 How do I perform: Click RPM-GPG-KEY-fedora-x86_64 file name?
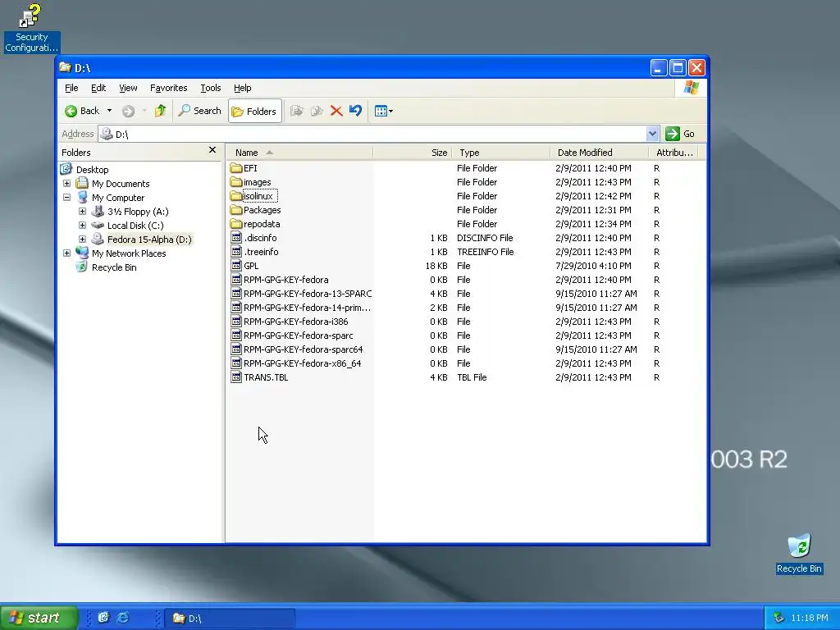[x=302, y=363]
